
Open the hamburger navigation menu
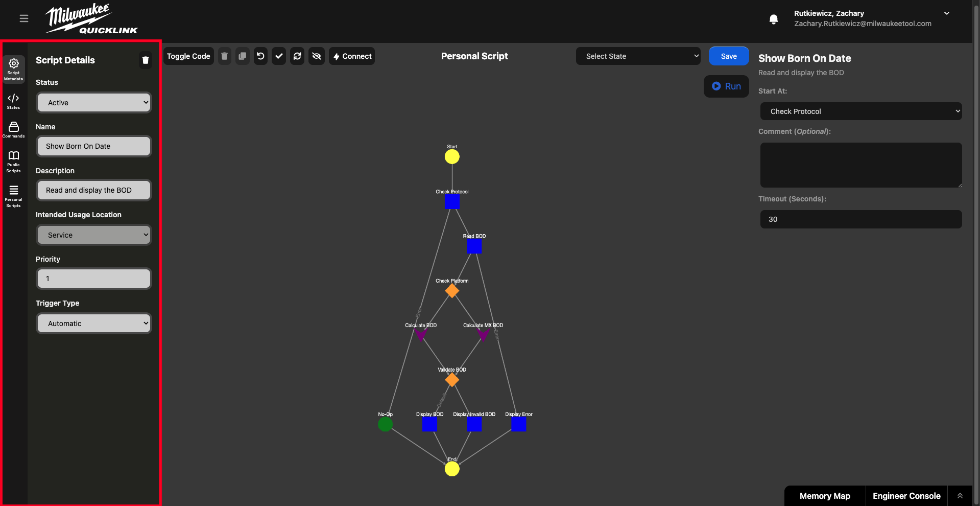coord(24,18)
